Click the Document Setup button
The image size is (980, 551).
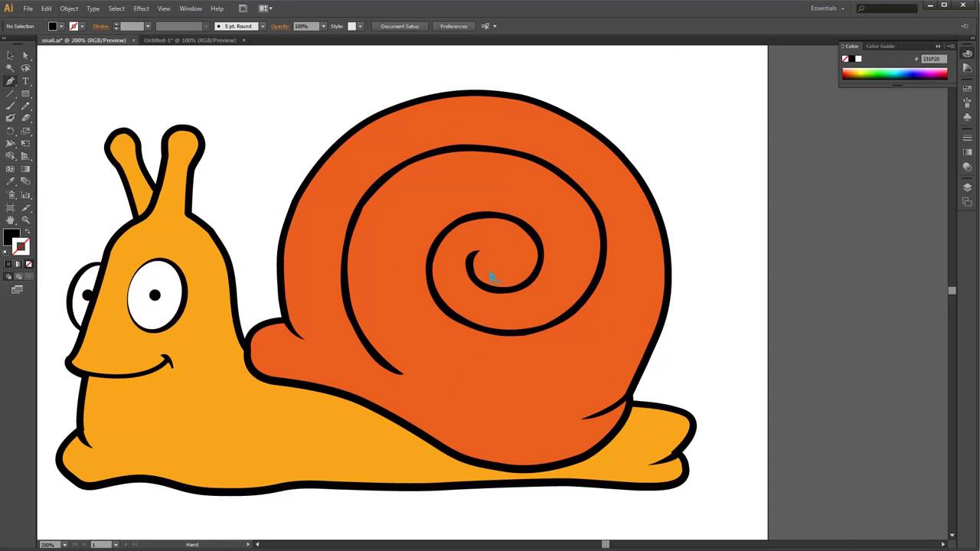(400, 26)
